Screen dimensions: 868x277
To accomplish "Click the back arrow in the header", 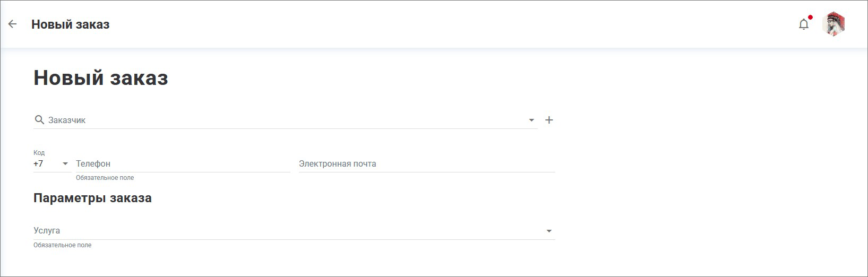I will click(x=13, y=24).
